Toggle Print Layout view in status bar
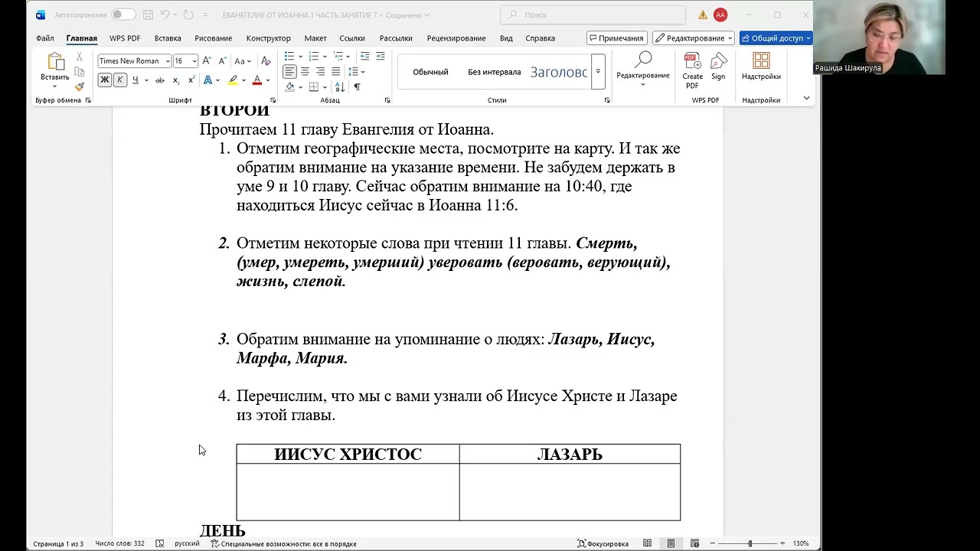980x551 pixels. click(671, 543)
